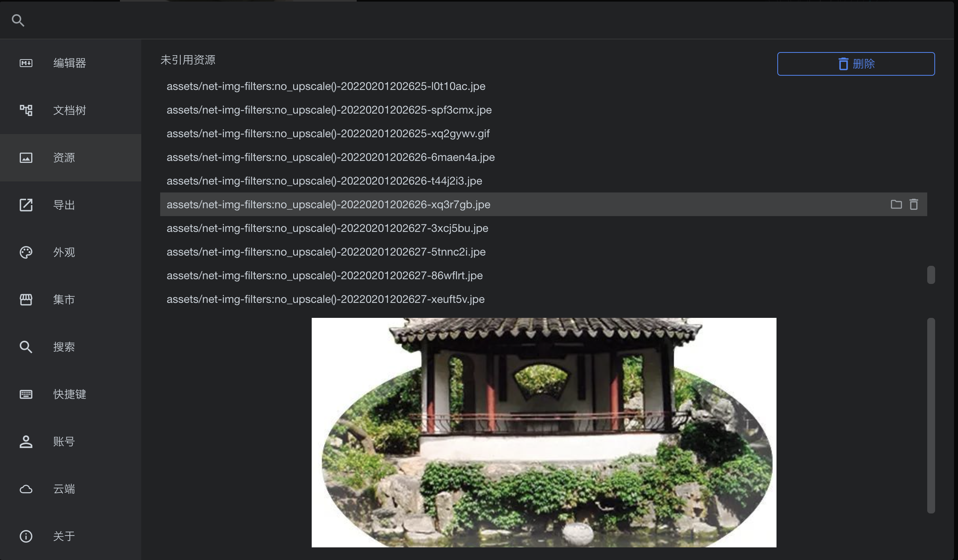Viewport: 958px width, 560px height.
Task: Click the search magnifier in the settings sidebar
Action: click(26, 347)
